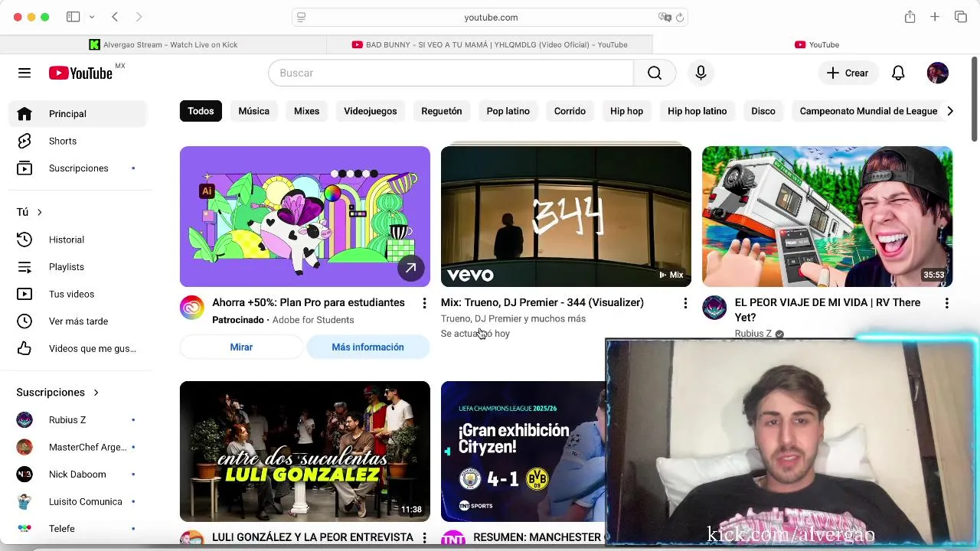Click the Adobe for Students channel avatar
Screen dimensions: 980x551
192,308
